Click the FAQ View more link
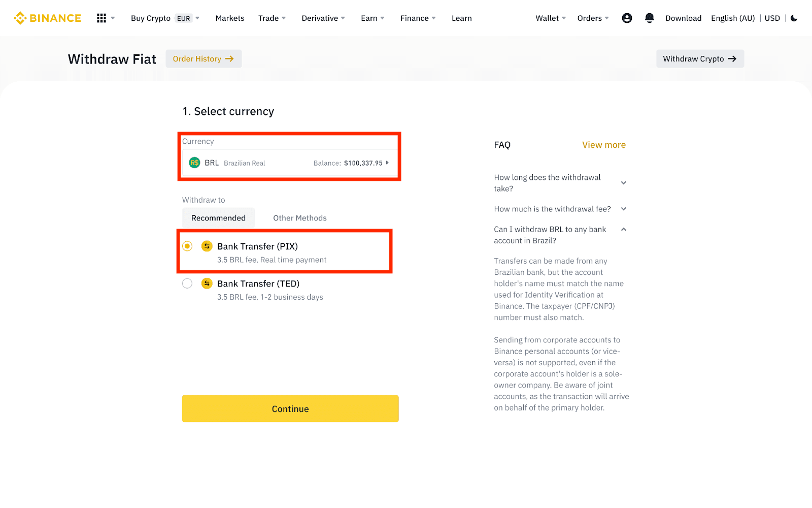Screen dimensions: 812x508 click(603, 145)
